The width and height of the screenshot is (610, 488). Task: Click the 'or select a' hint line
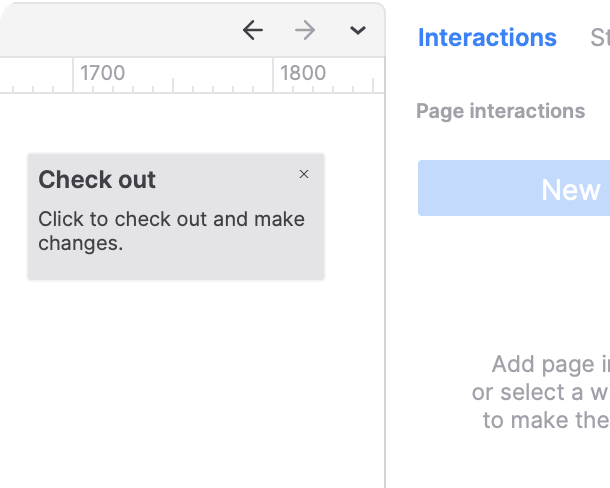[x=540, y=392]
